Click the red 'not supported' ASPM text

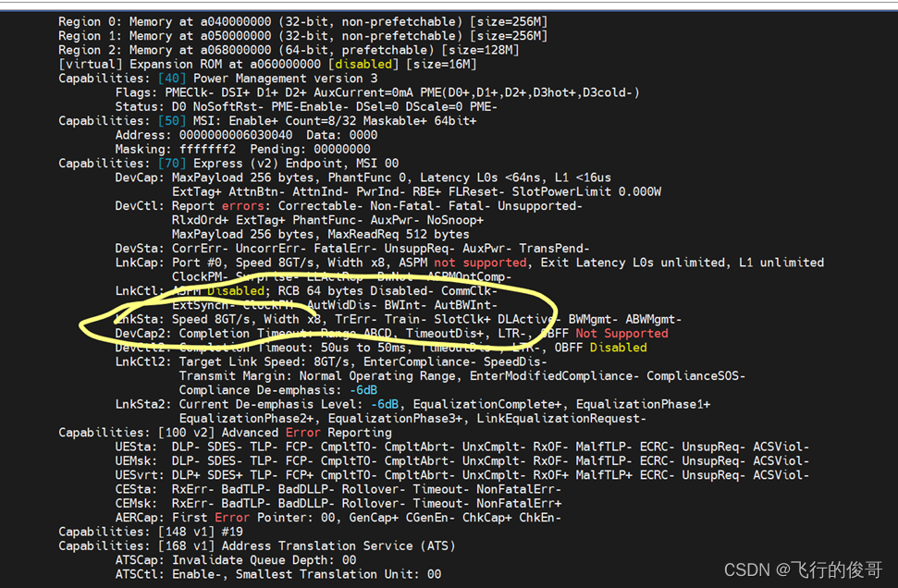coord(481,263)
